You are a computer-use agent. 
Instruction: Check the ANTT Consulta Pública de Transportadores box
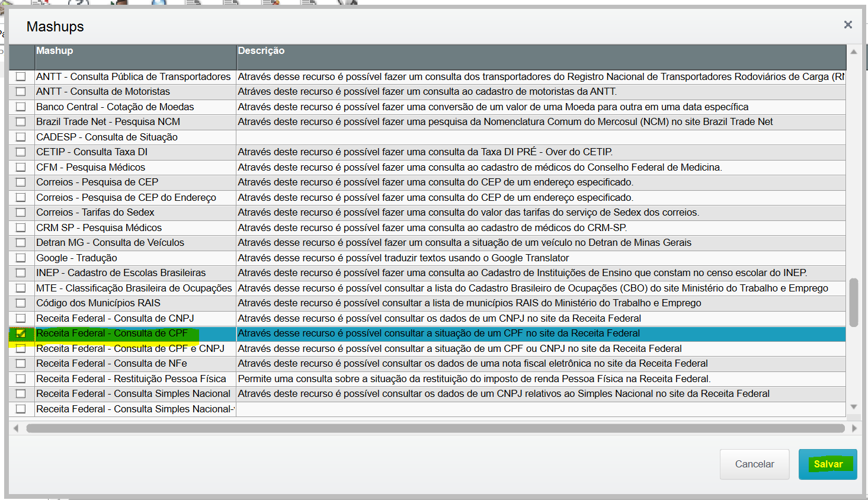click(x=21, y=76)
